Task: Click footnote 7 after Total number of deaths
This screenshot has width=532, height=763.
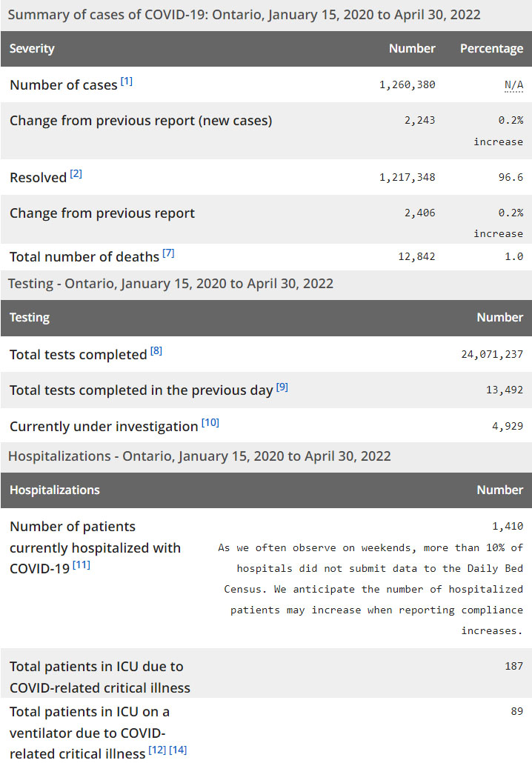Action: (x=169, y=253)
